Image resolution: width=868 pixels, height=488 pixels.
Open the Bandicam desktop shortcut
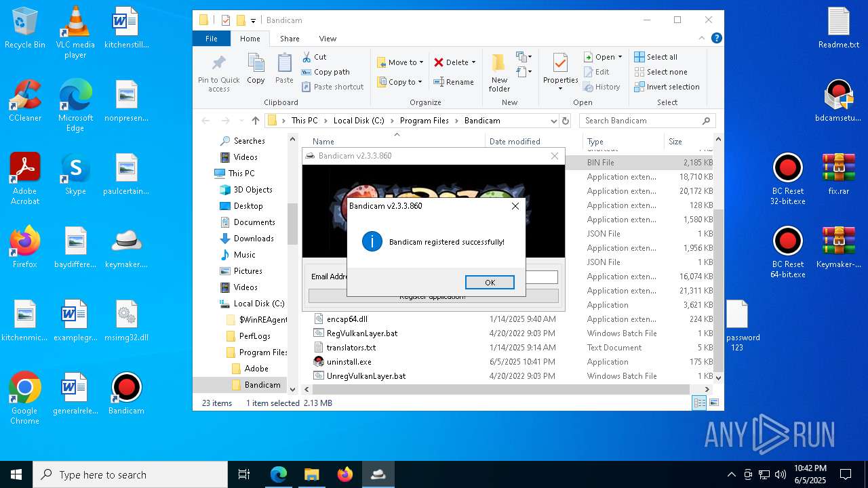[126, 394]
